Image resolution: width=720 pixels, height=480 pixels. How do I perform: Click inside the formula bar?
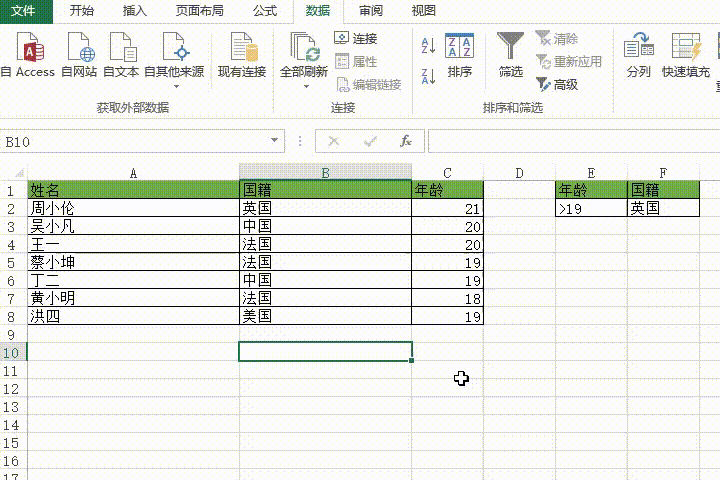point(574,141)
